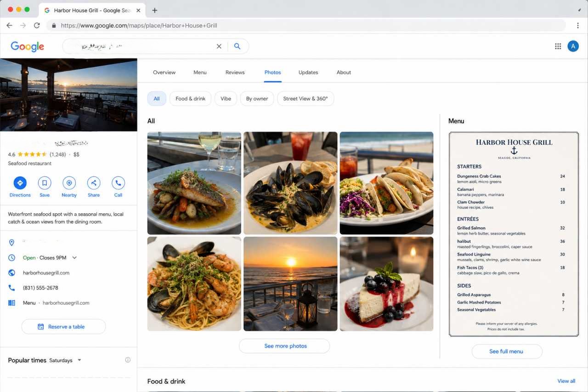
Task: Click the See more photos button
Action: (284, 346)
